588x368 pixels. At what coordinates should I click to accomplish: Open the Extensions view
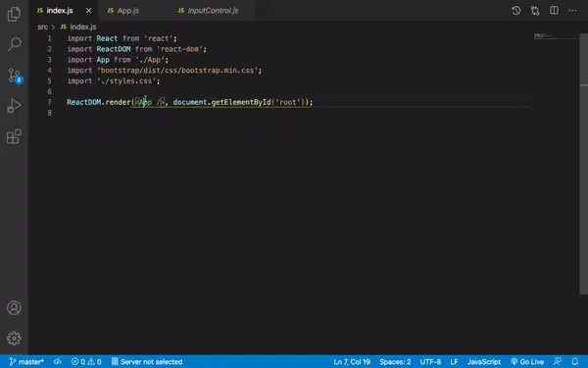pyautogui.click(x=14, y=136)
